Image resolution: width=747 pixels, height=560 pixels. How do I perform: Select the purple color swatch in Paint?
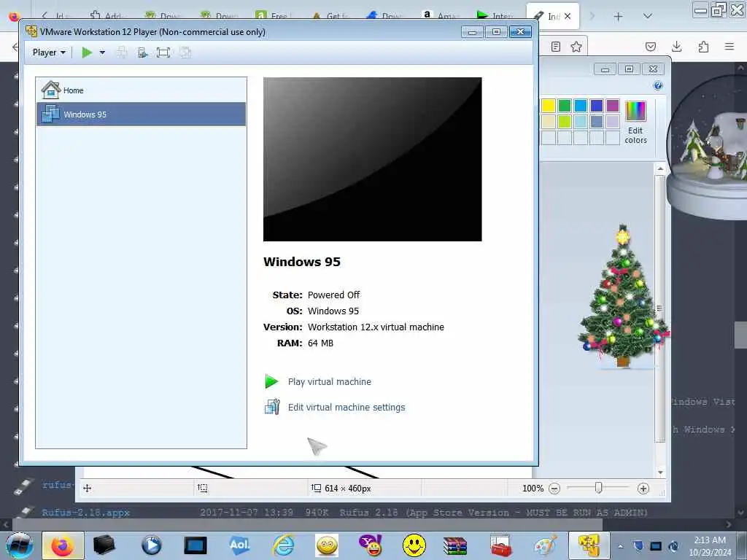pos(613,105)
